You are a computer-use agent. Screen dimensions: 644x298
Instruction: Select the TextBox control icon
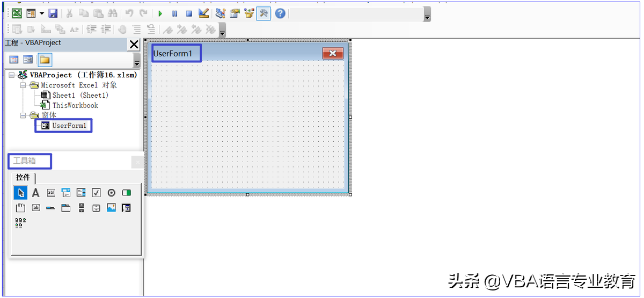pyautogui.click(x=51, y=193)
